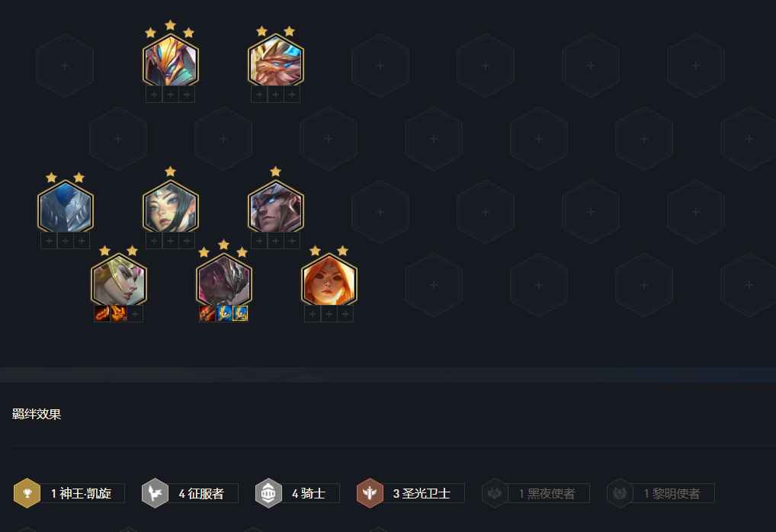
Task: Click gold-bordered blue item on purple champion
Action: tap(240, 313)
